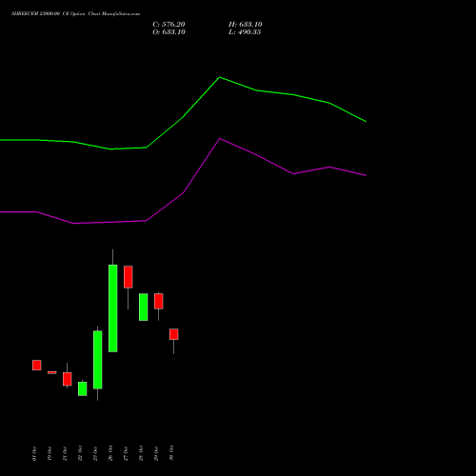
Task: Select the 30 Oct date label
Action: [171, 453]
